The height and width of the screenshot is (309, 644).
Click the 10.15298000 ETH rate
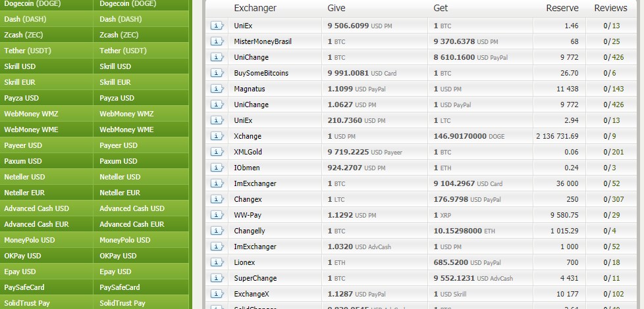(464, 231)
